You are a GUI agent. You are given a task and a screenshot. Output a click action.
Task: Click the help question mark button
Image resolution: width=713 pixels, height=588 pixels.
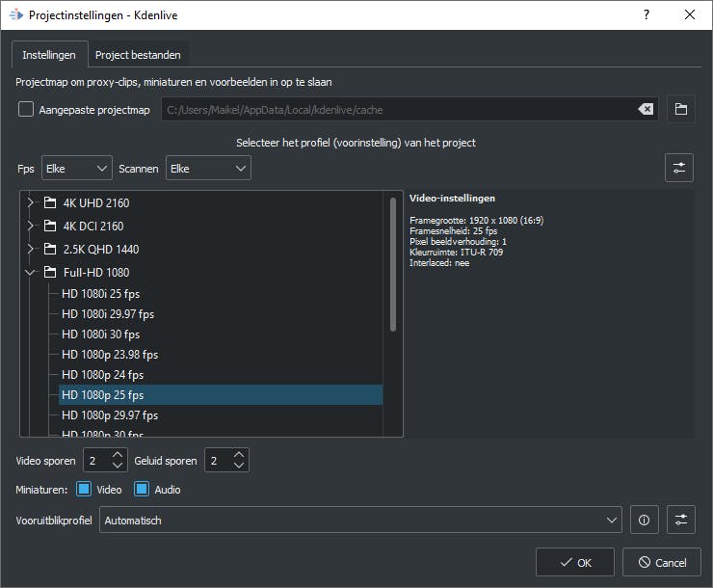(647, 14)
